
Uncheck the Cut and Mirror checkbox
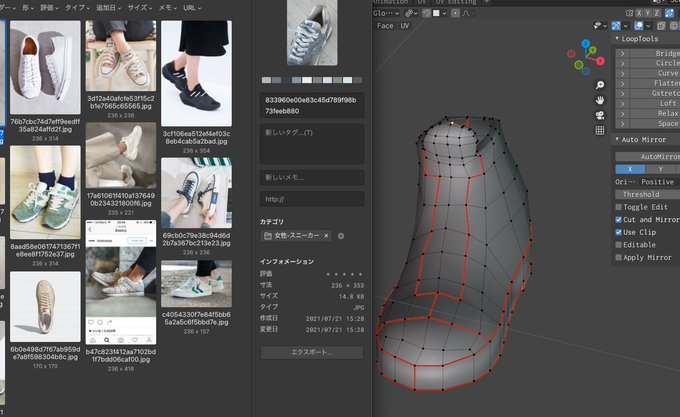(619, 220)
